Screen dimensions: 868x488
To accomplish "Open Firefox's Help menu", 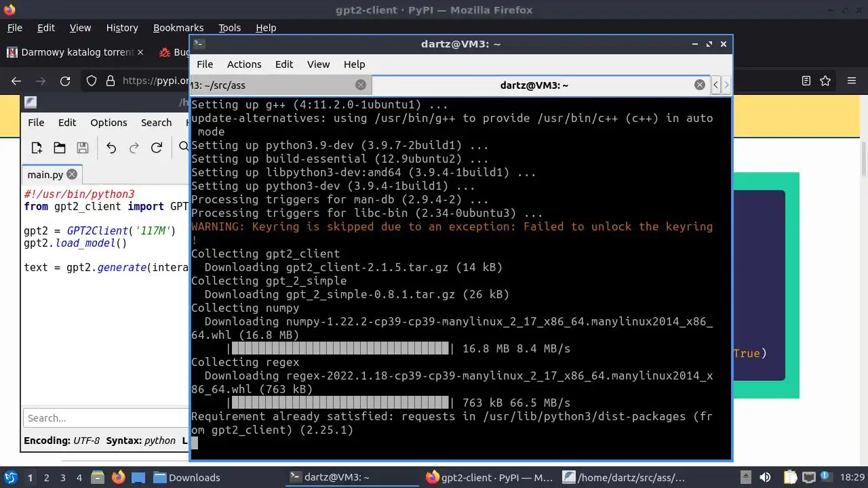I will [266, 28].
